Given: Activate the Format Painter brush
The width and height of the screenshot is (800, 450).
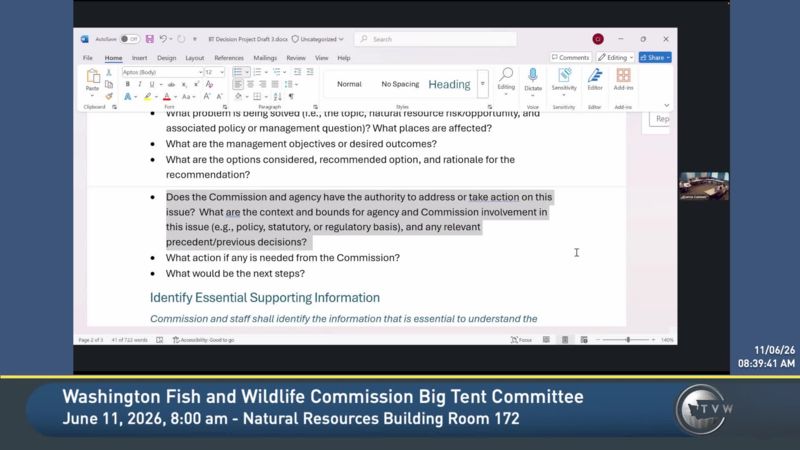Looking at the screenshot, I should tap(108, 96).
